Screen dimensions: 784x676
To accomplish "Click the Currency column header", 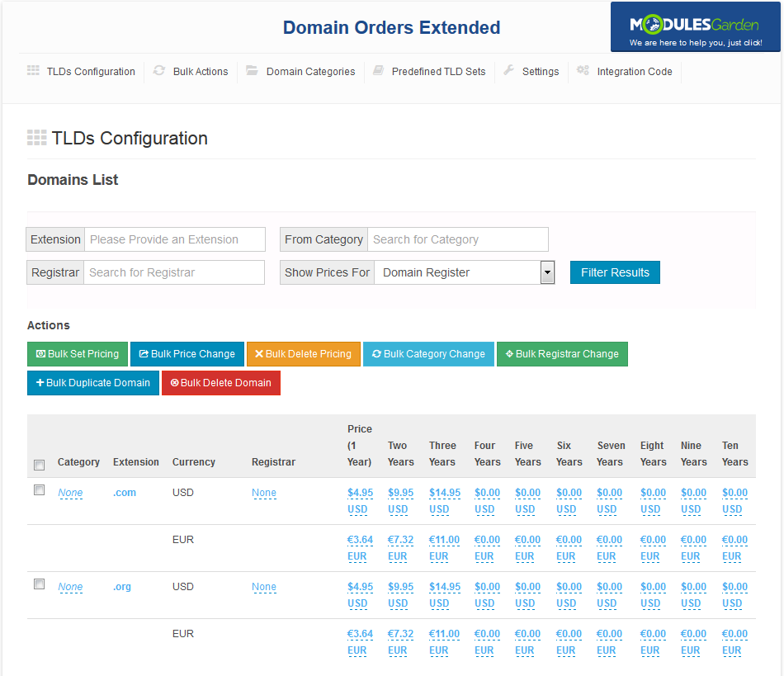I will point(193,462).
